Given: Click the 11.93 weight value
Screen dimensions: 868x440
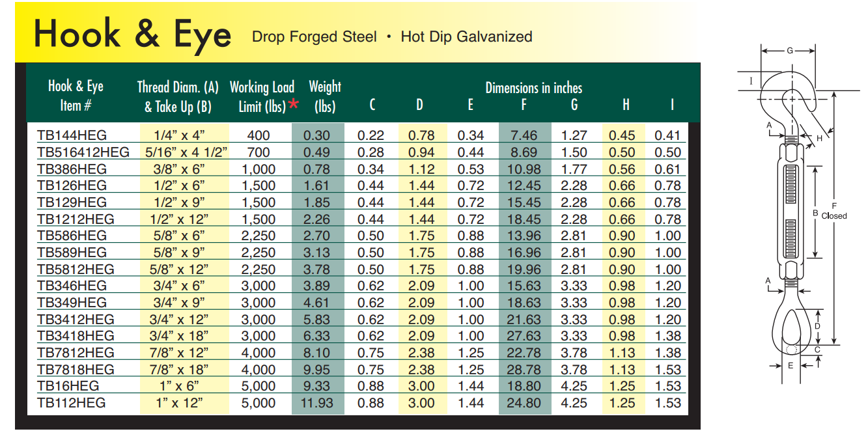Looking at the screenshot, I should pyautogui.click(x=316, y=403).
